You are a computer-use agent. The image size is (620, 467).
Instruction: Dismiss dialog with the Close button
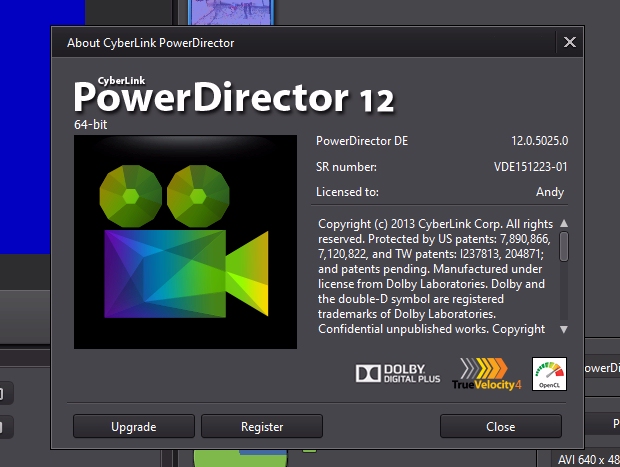pyautogui.click(x=501, y=426)
